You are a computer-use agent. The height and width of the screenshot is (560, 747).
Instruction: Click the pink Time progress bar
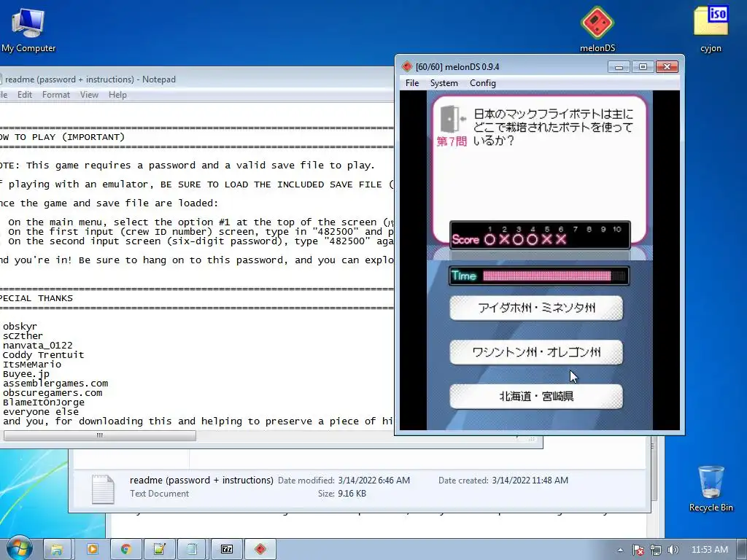pos(547,276)
